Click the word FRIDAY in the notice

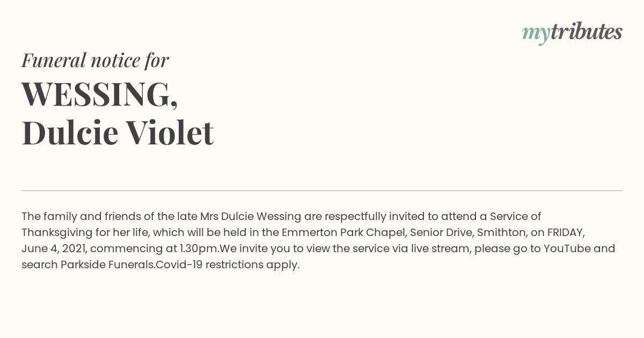(x=565, y=232)
